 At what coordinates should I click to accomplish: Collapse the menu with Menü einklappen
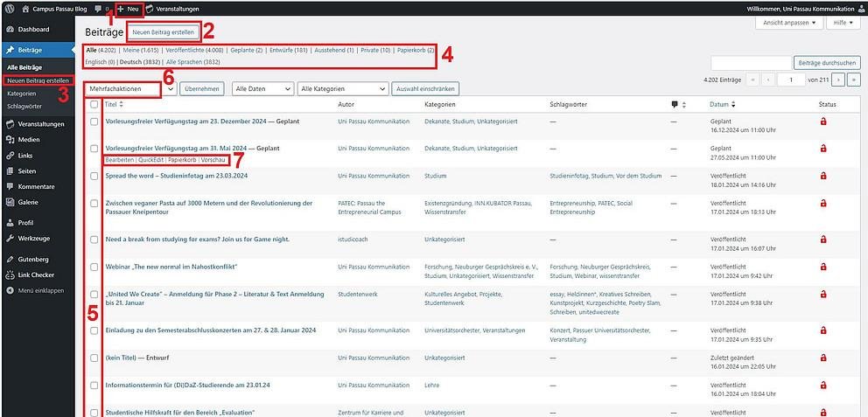click(x=34, y=289)
